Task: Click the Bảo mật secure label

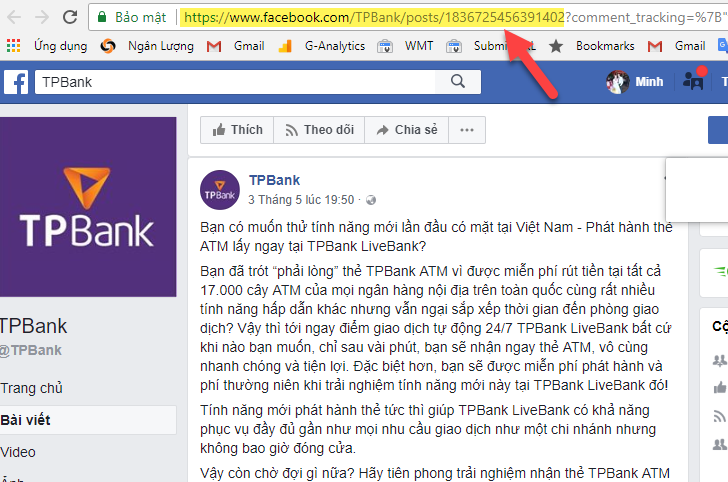Action: 140,18
